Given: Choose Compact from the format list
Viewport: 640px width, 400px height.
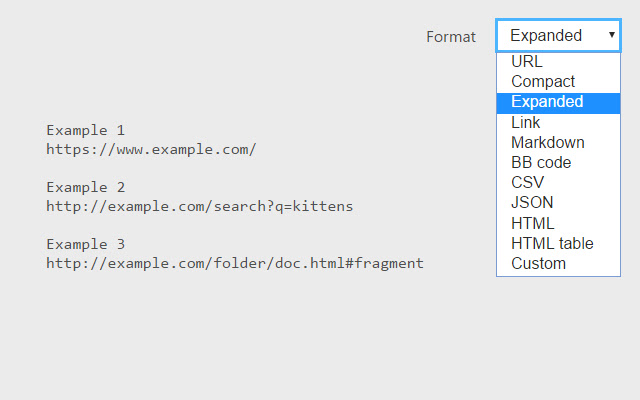Looking at the screenshot, I should [543, 82].
